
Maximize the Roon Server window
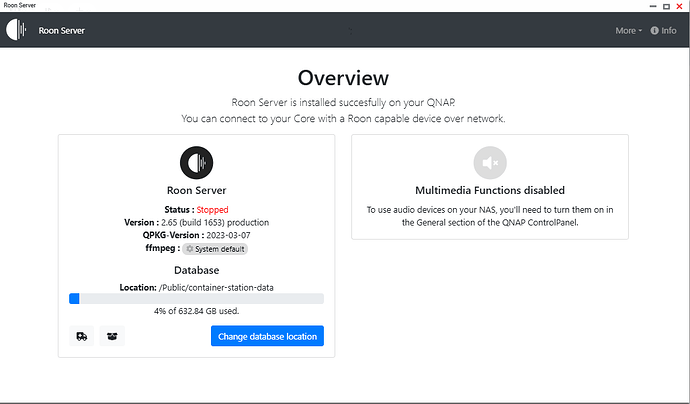coord(666,6)
